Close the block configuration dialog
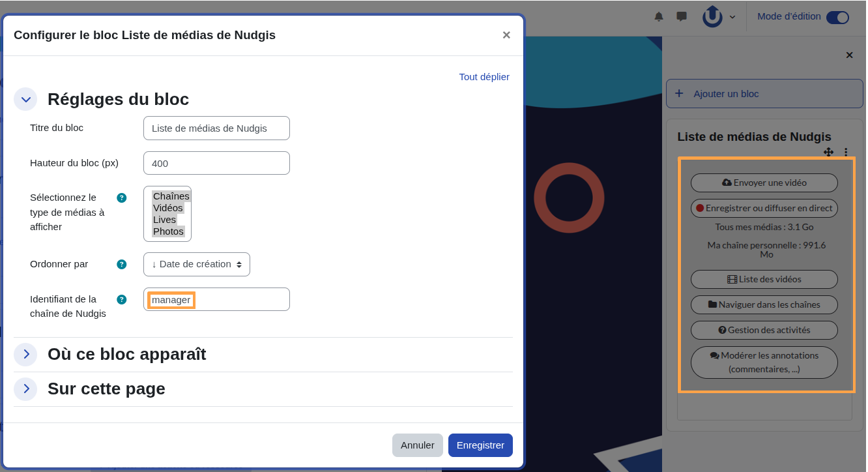868x472 pixels. 506,35
